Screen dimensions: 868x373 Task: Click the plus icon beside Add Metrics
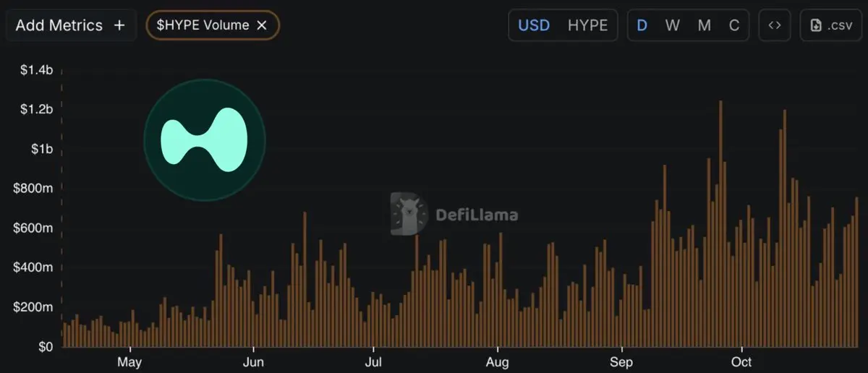pos(119,25)
